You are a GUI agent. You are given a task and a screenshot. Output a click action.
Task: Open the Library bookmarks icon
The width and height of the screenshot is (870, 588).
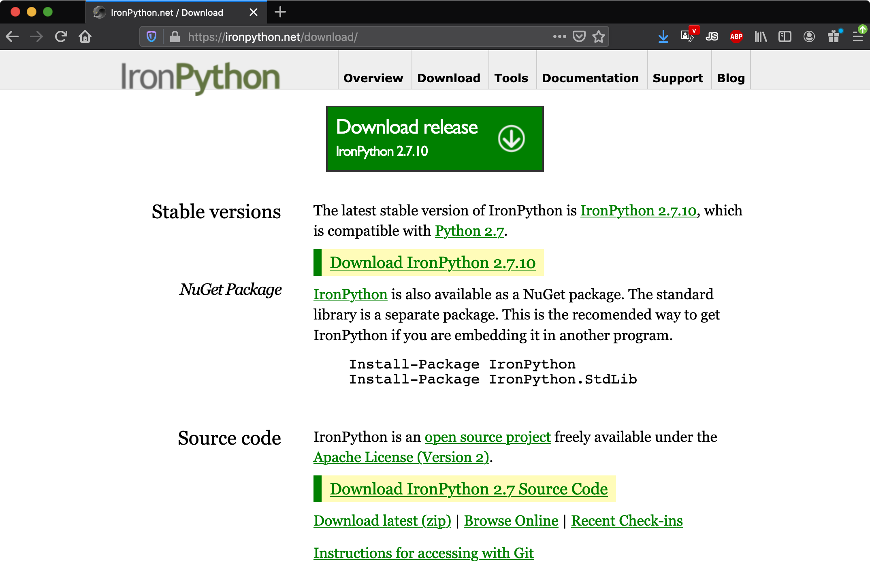(760, 37)
